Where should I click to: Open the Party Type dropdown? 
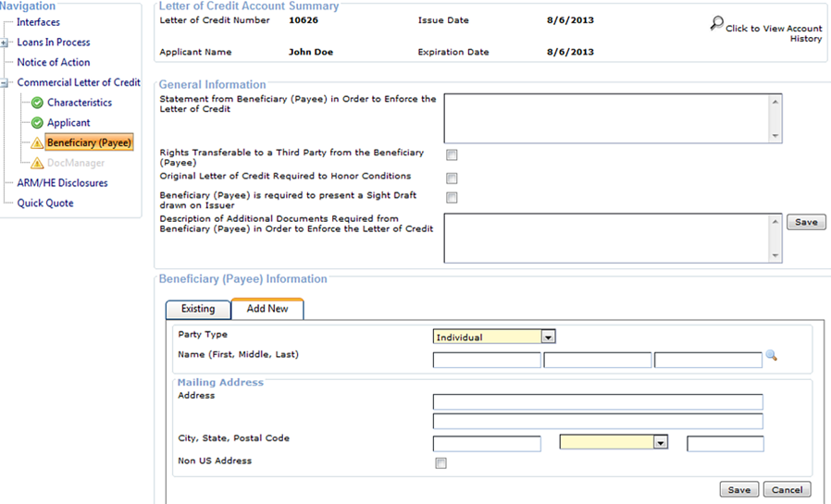(549, 337)
